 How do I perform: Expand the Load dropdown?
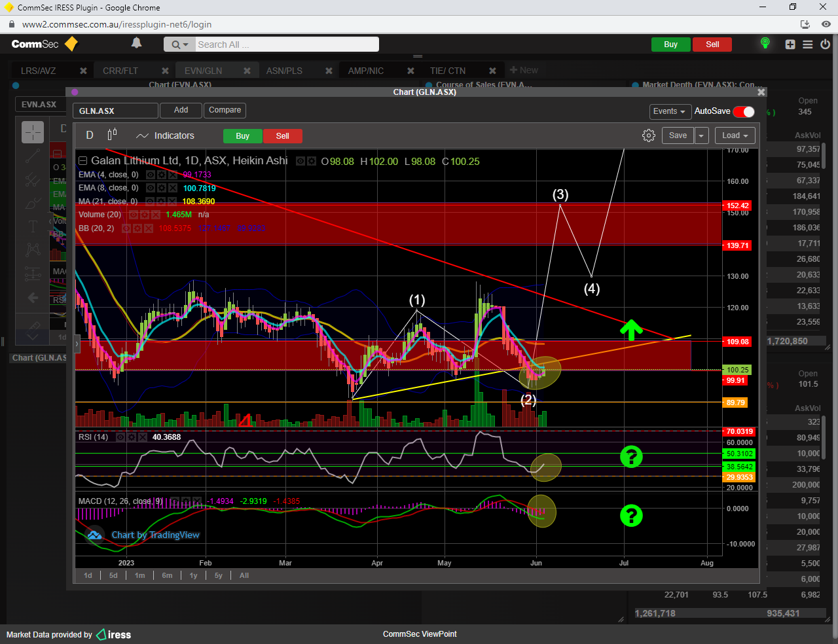coord(735,135)
